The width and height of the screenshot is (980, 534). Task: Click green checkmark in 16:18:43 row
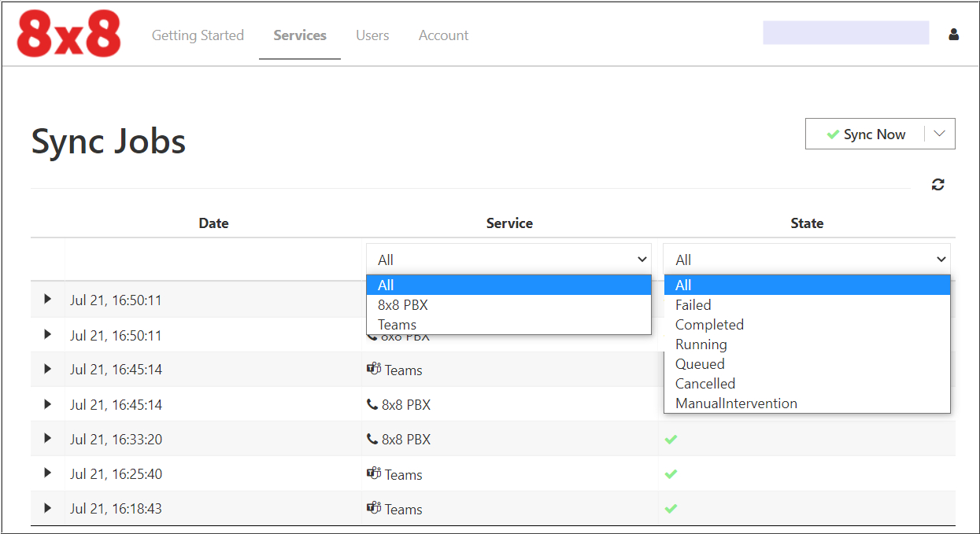coord(671,509)
